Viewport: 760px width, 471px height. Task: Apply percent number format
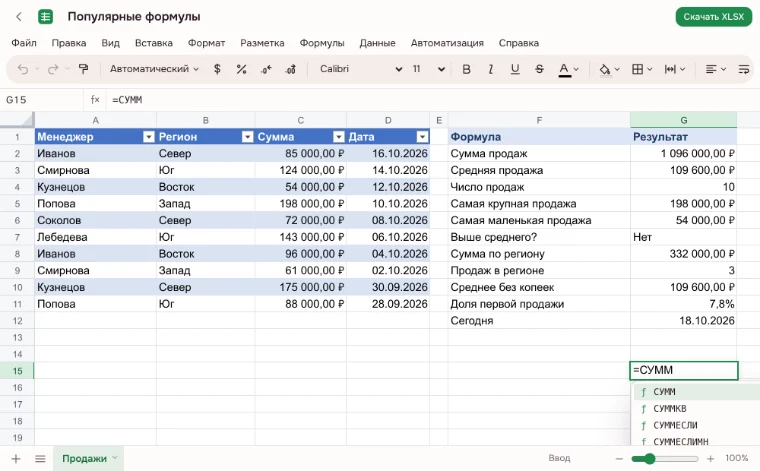click(x=241, y=69)
